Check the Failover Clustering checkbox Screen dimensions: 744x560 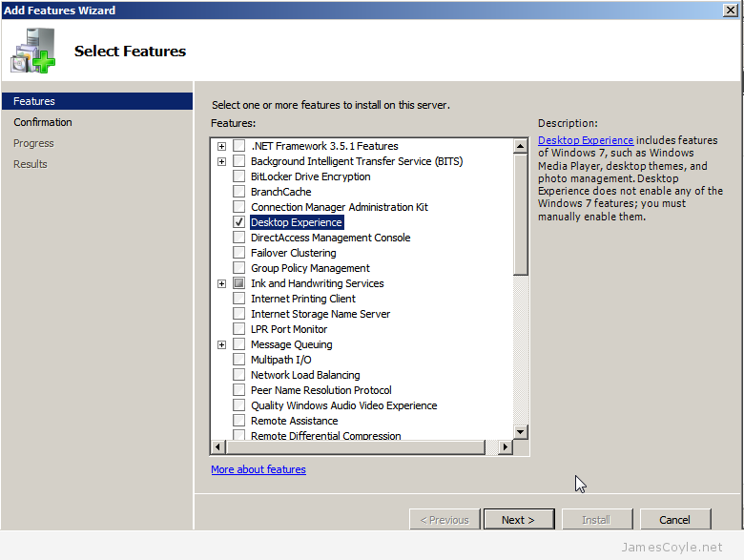point(239,253)
